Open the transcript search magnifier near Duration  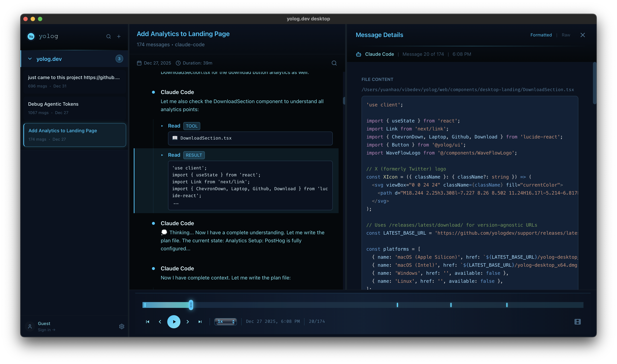point(334,63)
